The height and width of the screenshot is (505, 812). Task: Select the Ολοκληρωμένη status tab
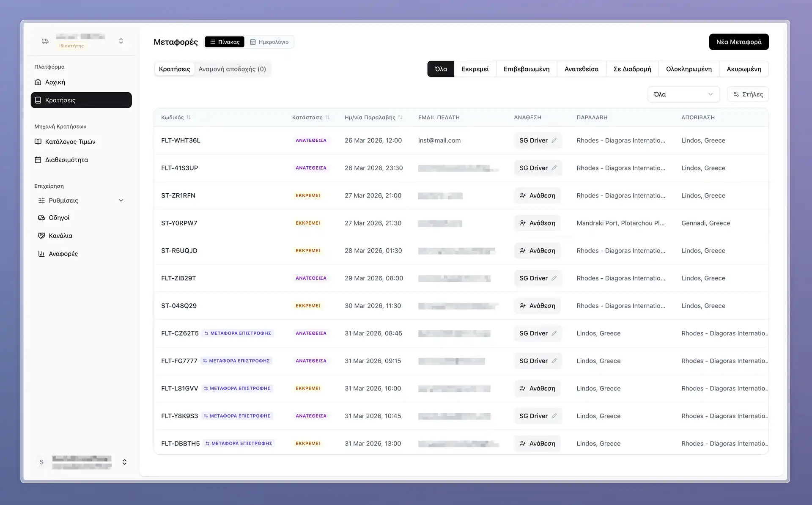[689, 69]
